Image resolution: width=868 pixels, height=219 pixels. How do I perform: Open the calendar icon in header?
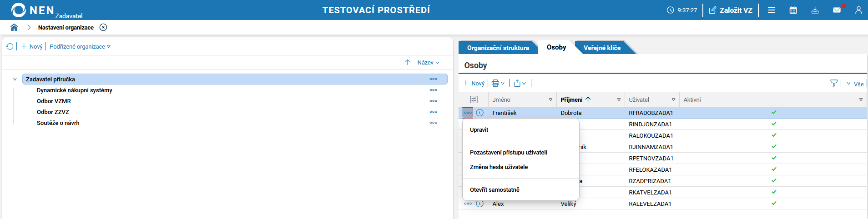coord(793,10)
